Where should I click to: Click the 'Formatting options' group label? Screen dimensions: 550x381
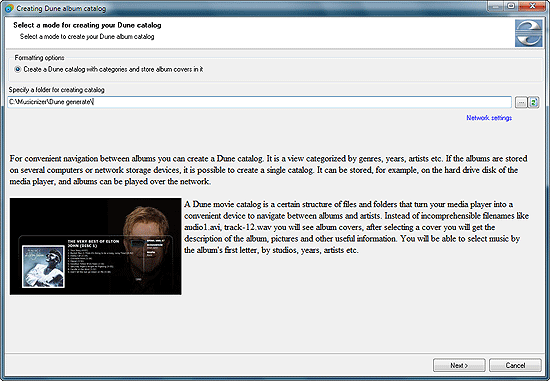tap(39, 58)
